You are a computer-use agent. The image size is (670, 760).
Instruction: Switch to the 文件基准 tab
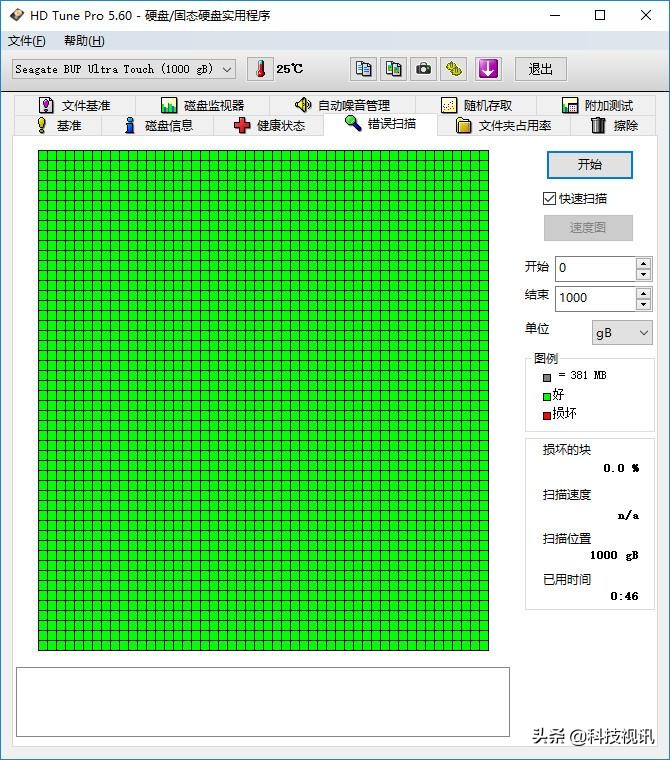tap(75, 105)
